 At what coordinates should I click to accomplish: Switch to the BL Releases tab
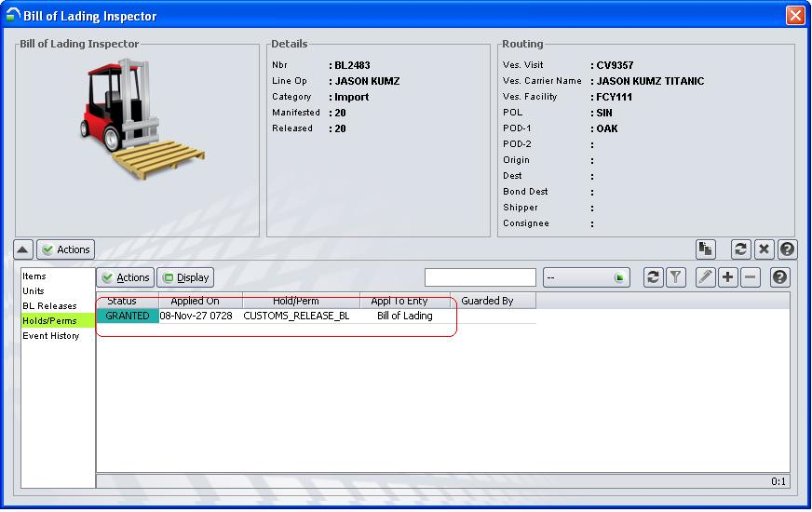click(x=58, y=306)
